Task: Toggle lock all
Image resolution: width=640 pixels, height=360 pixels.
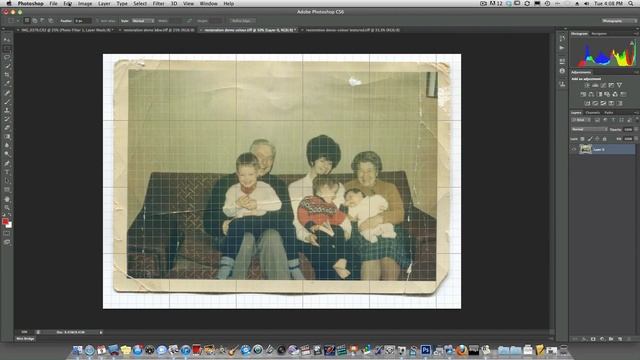Action: point(604,139)
